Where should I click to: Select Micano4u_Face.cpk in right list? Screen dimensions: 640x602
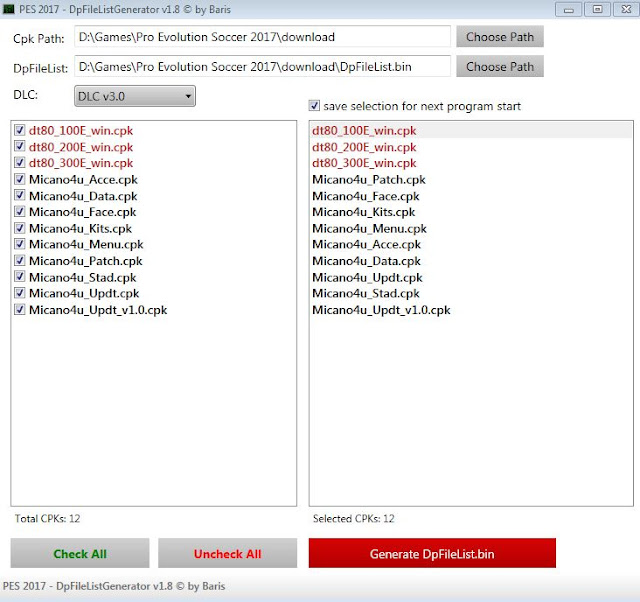point(471,196)
